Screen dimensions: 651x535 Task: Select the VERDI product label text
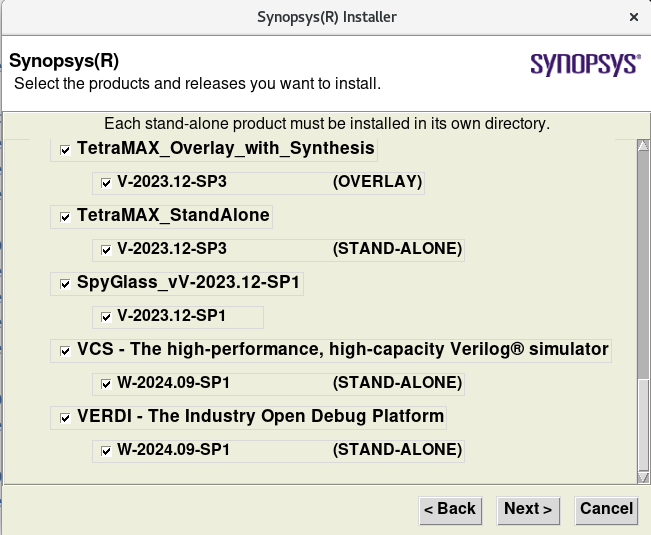260,416
